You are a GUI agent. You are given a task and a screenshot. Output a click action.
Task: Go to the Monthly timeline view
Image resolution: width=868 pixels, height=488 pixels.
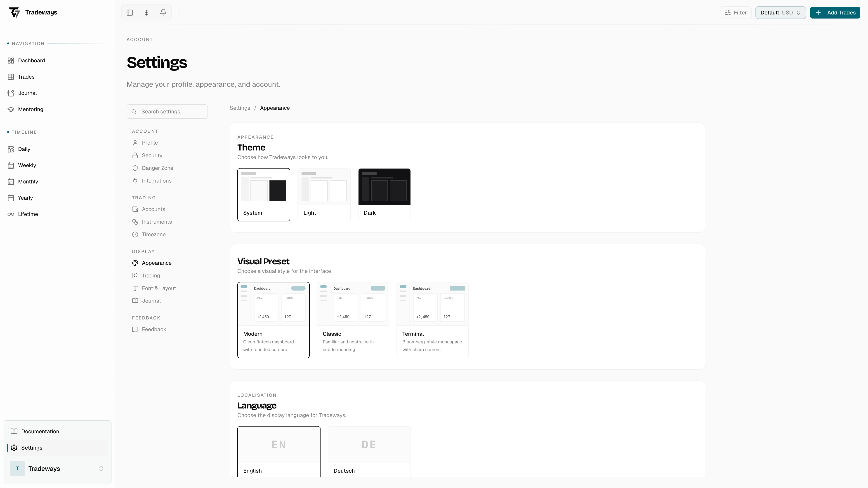pyautogui.click(x=28, y=181)
